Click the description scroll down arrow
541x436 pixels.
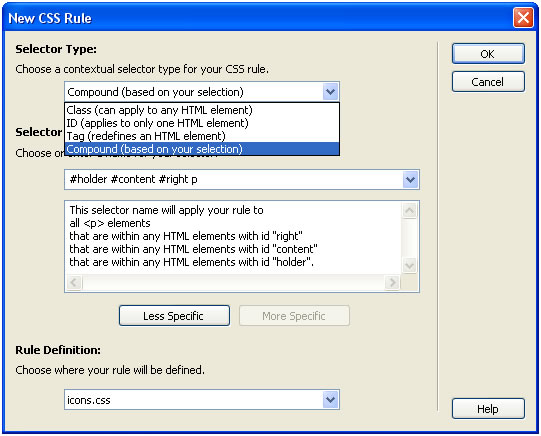click(410, 266)
